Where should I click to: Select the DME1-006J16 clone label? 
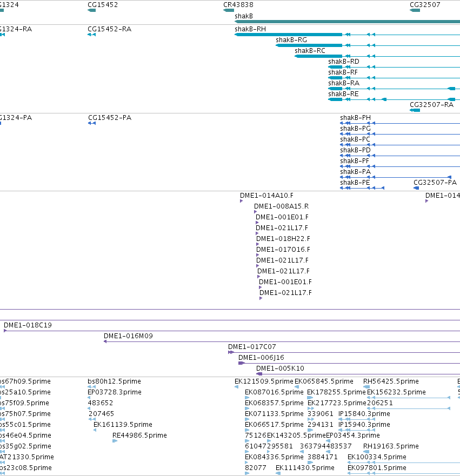(261, 358)
